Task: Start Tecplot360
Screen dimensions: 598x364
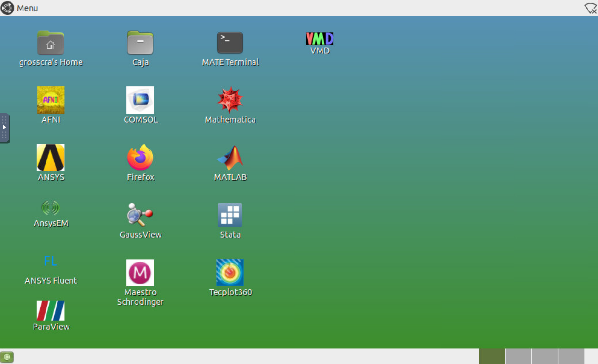Action: tap(230, 273)
